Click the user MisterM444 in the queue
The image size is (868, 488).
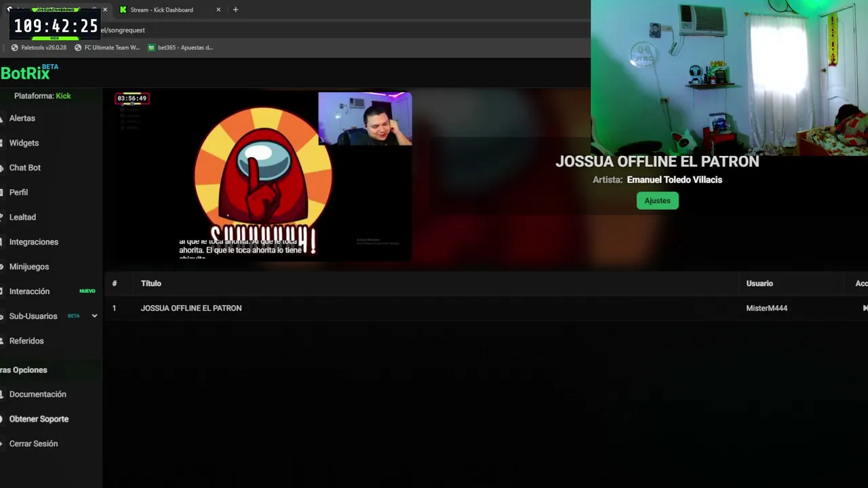pos(767,308)
